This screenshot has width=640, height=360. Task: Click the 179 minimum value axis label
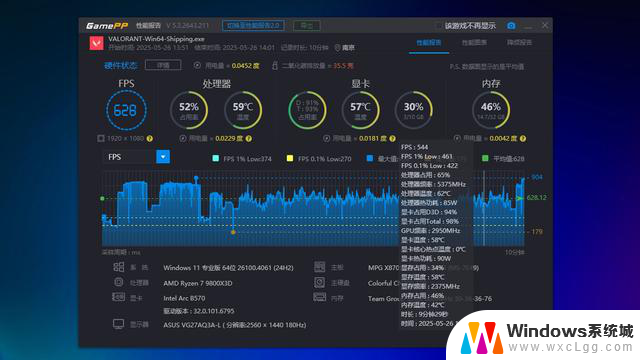pyautogui.click(x=537, y=232)
